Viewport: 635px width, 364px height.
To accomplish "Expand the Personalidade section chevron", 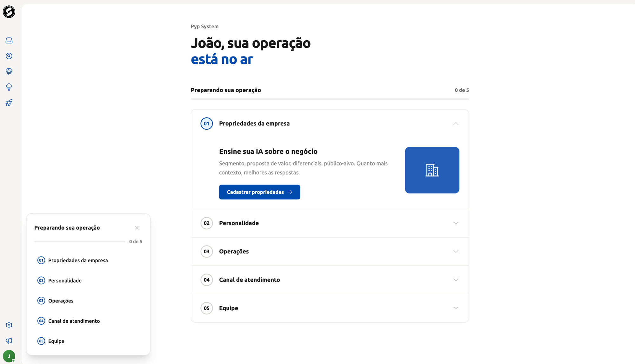I will tap(456, 223).
